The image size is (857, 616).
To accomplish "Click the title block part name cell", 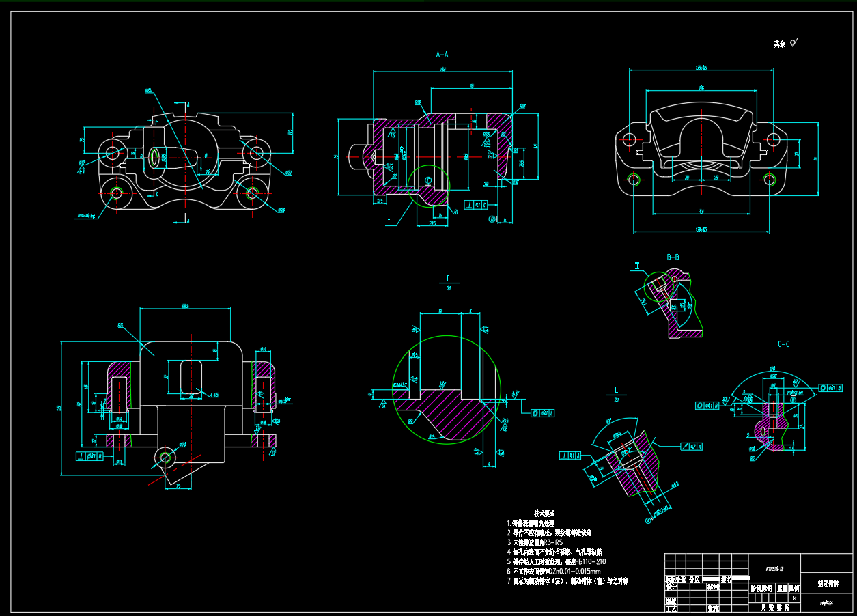I will [826, 584].
